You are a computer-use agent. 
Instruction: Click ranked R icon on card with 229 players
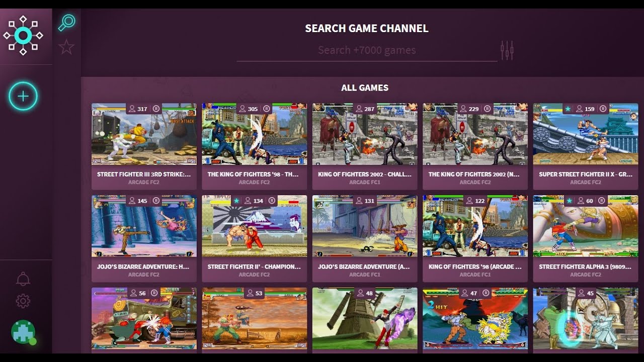pos(488,109)
